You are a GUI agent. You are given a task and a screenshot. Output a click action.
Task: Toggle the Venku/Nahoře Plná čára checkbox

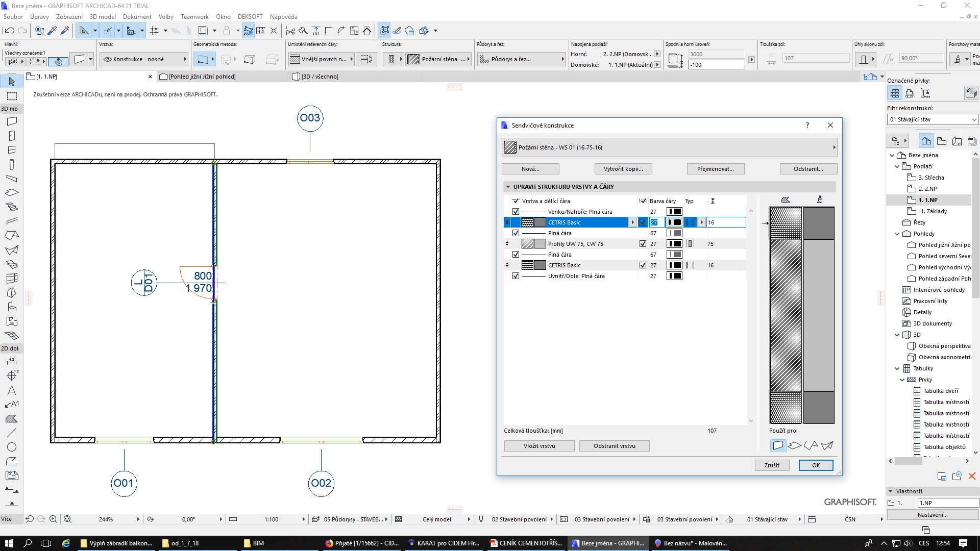click(516, 212)
